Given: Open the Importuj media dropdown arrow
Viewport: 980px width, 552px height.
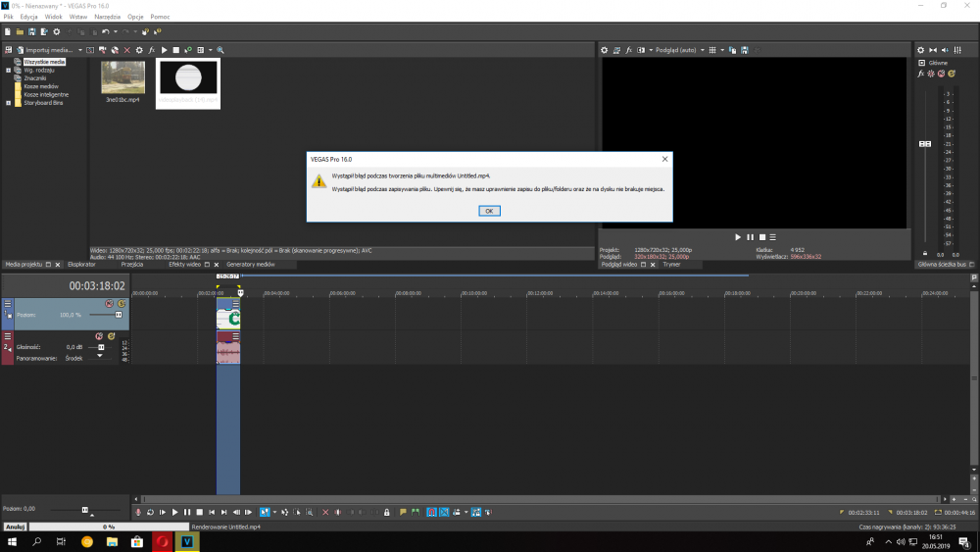Looking at the screenshot, I should [x=80, y=49].
